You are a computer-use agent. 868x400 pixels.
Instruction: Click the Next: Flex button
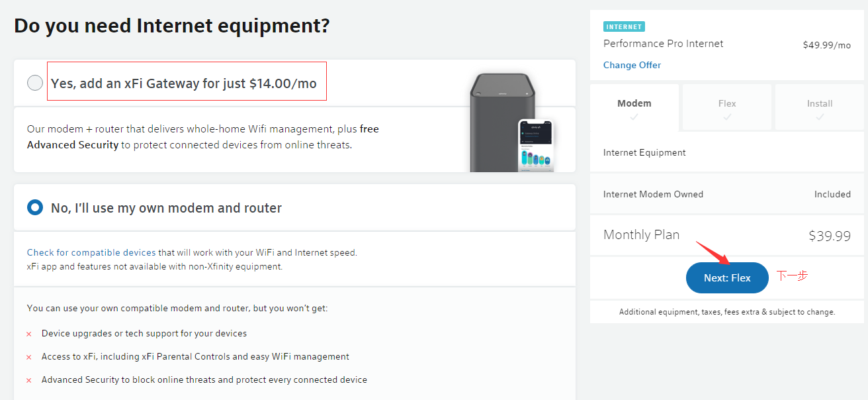pos(727,278)
